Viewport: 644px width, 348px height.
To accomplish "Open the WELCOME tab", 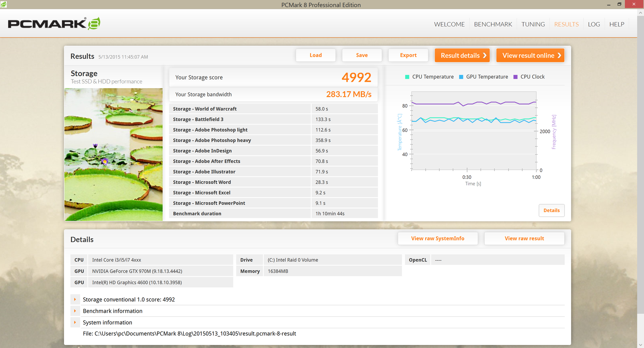I will 449,24.
